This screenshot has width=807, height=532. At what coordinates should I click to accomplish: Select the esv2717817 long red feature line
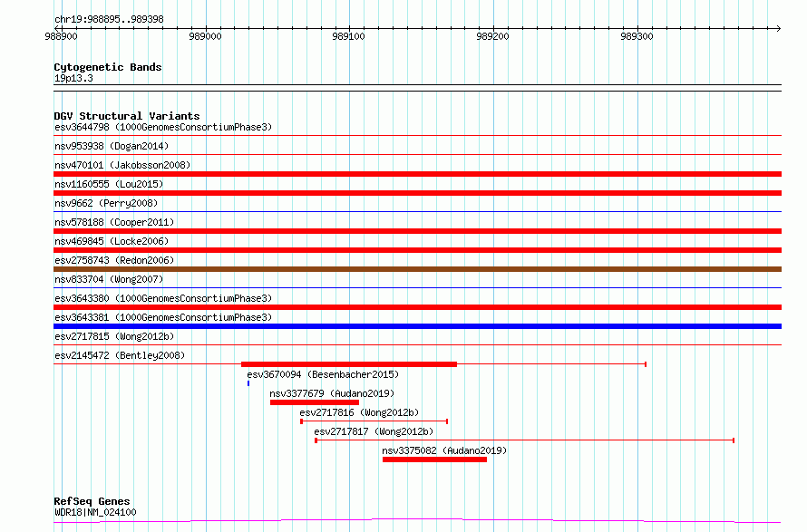pyautogui.click(x=524, y=440)
